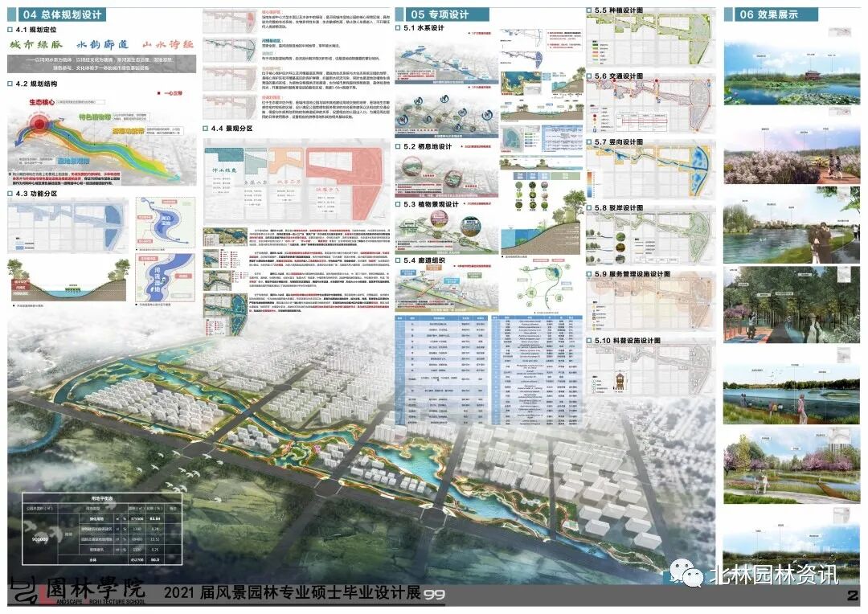Click the '05 专项设计' section banner
Screen dimensions: 868x614
click(x=440, y=14)
